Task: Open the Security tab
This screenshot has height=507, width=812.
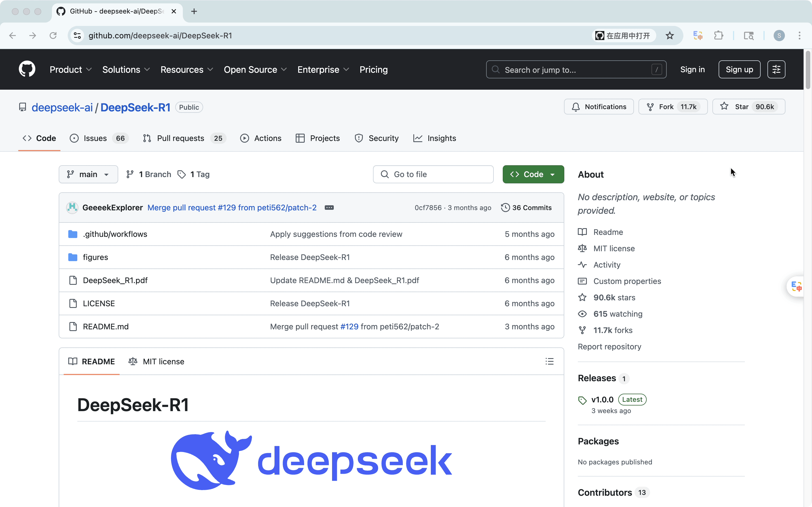Action: pyautogui.click(x=377, y=138)
